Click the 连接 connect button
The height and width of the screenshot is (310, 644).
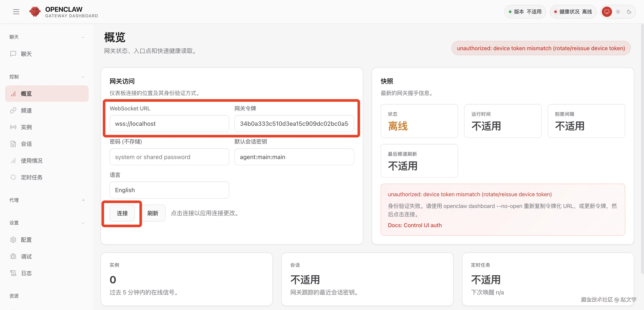[122, 213]
